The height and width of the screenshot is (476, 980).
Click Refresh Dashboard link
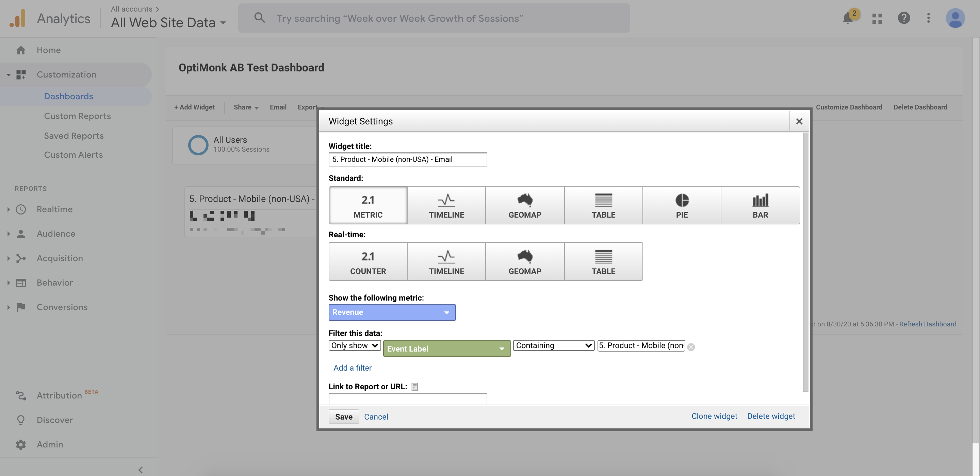click(x=928, y=324)
